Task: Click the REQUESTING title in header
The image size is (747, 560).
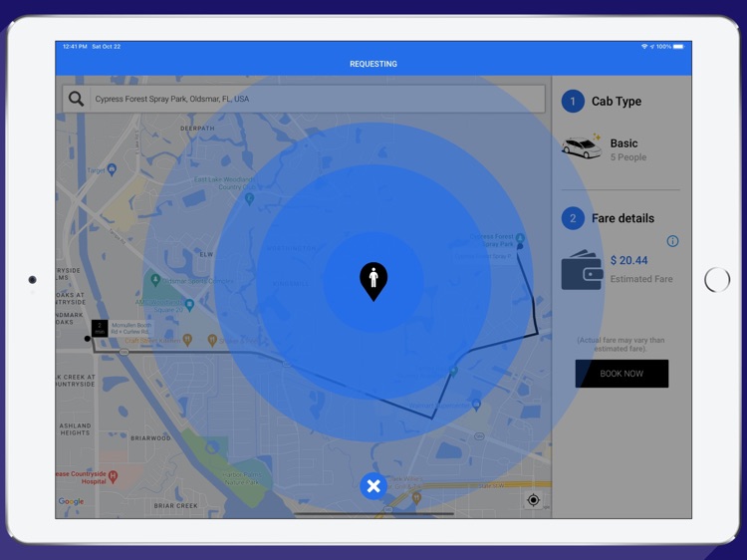Action: point(373,64)
